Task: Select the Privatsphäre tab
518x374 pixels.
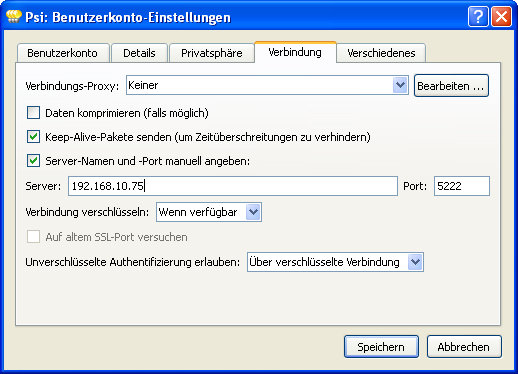Action: tap(212, 53)
